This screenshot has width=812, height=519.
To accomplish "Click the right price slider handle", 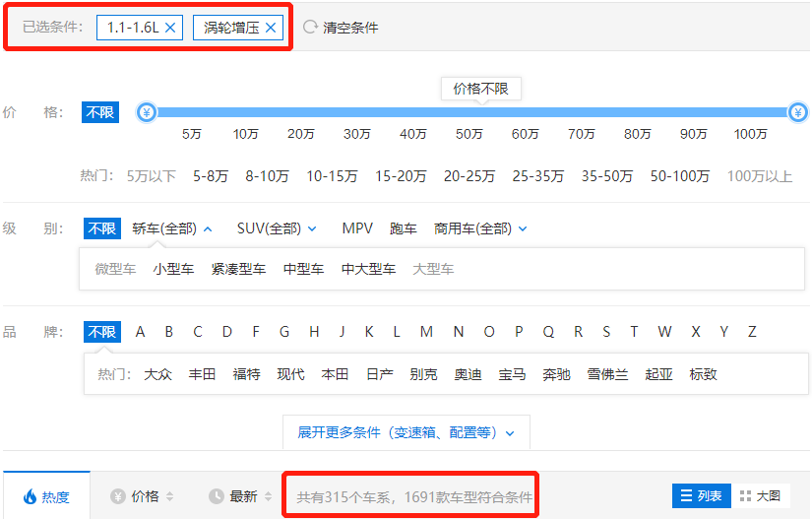I will (x=798, y=112).
